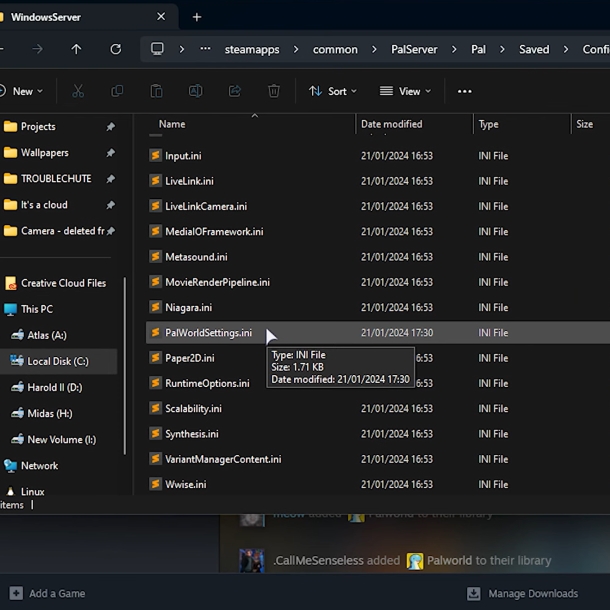The image size is (610, 610).
Task: Click CallMeSenseless avatar thumbnail in Steam
Action: 252,561
